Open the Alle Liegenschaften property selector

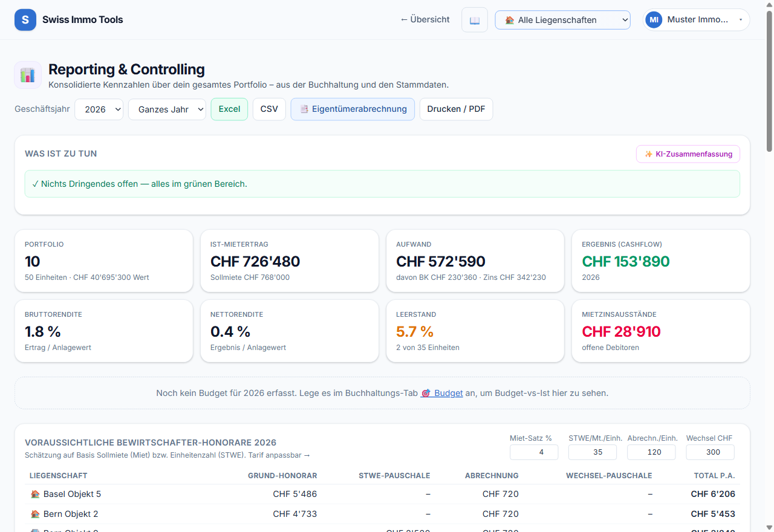(x=562, y=20)
